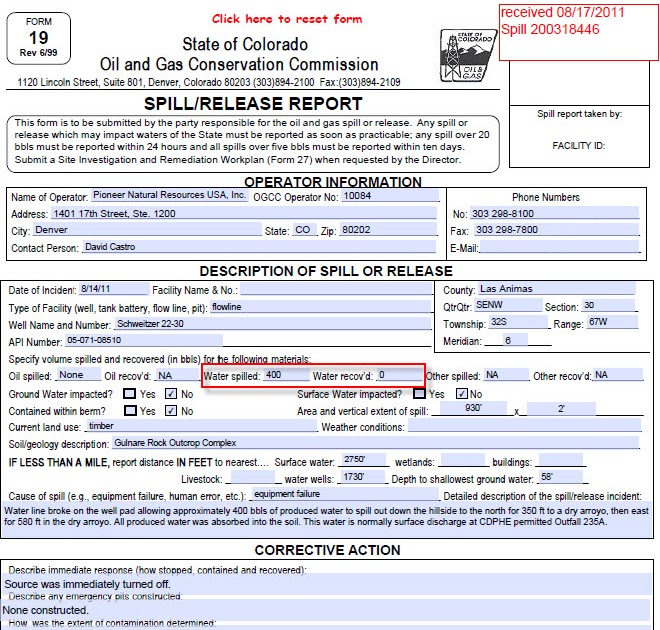
Task: Edit QtrQtr field showing SENW
Action: point(508,305)
